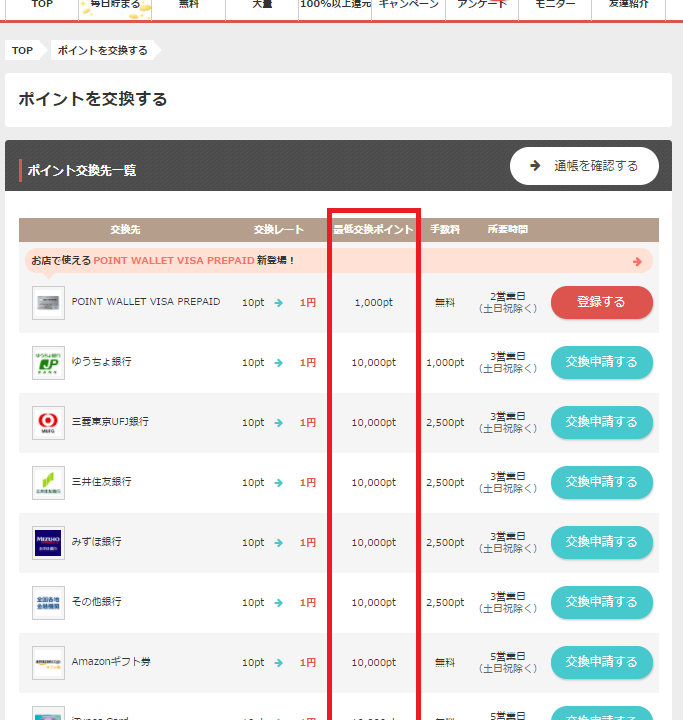
Task: Click 交換申請する for ゆうちょ銀行
Action: pos(602,362)
